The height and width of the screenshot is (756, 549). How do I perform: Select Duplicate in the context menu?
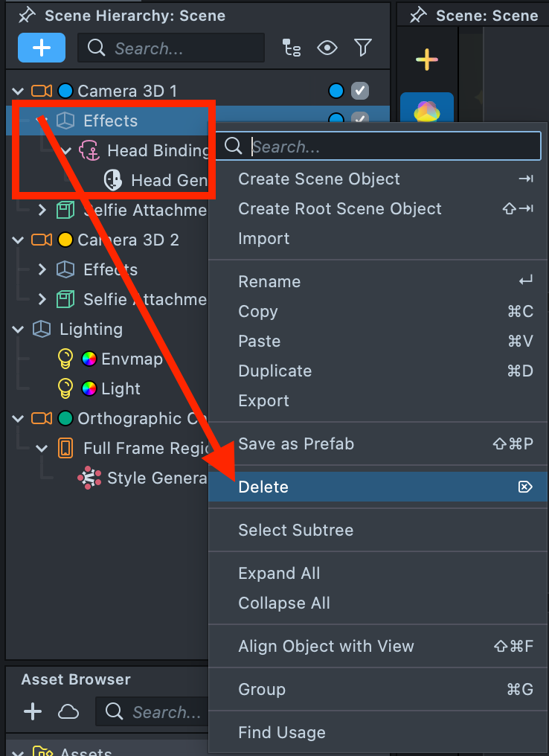(x=274, y=371)
